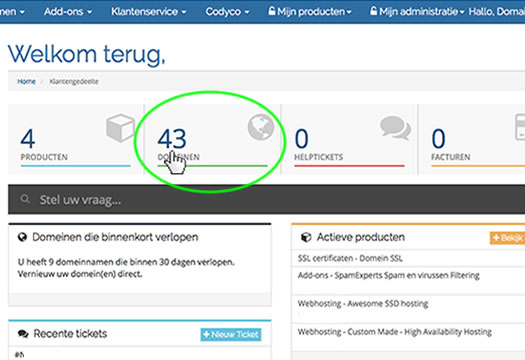Select the 'Recente tickets' panel heading

click(70, 334)
